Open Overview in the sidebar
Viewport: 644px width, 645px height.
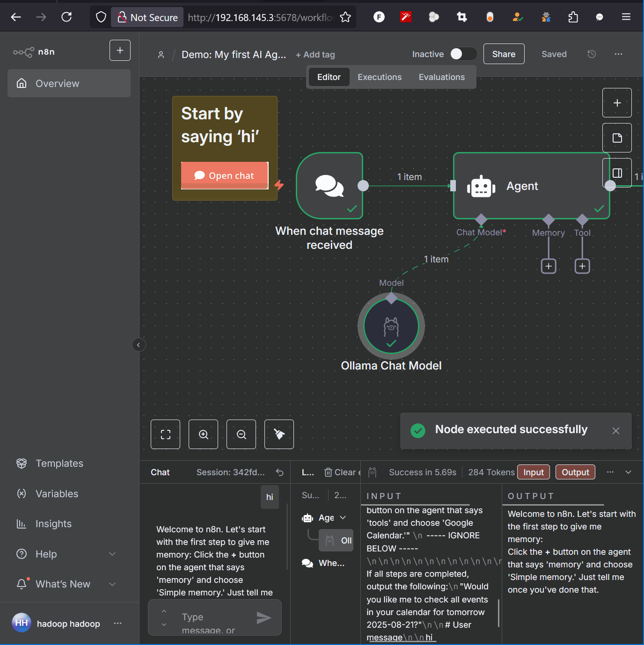pos(69,83)
